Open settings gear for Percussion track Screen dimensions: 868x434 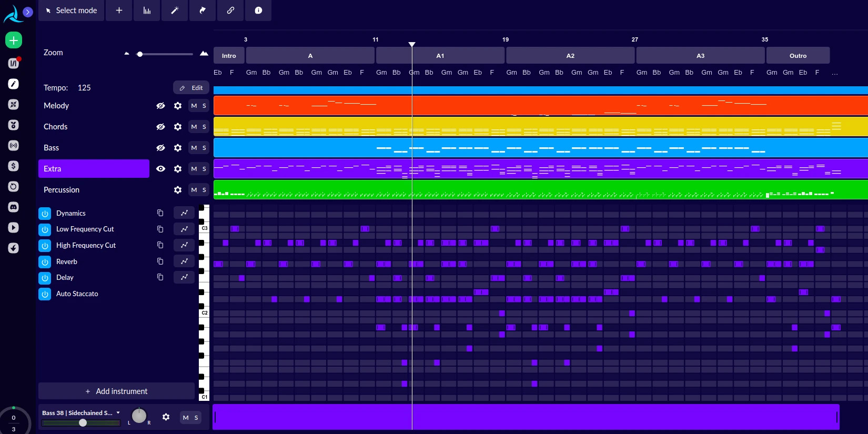click(x=178, y=190)
